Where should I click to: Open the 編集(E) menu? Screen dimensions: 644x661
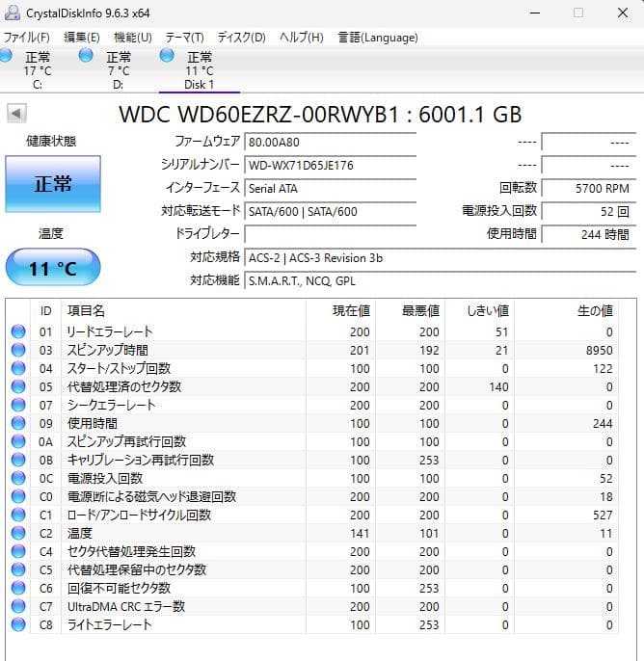(x=82, y=38)
